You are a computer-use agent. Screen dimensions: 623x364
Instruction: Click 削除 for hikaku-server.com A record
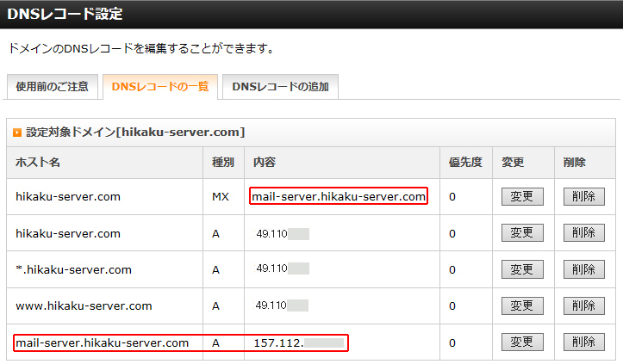(583, 233)
